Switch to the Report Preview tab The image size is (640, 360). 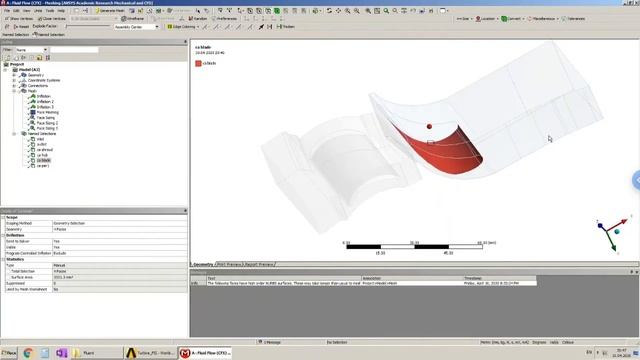259,264
